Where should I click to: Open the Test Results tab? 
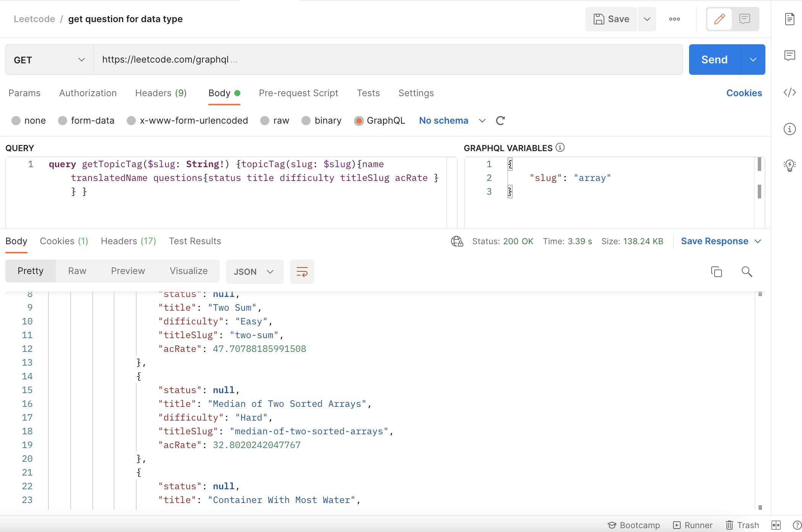pyautogui.click(x=195, y=241)
